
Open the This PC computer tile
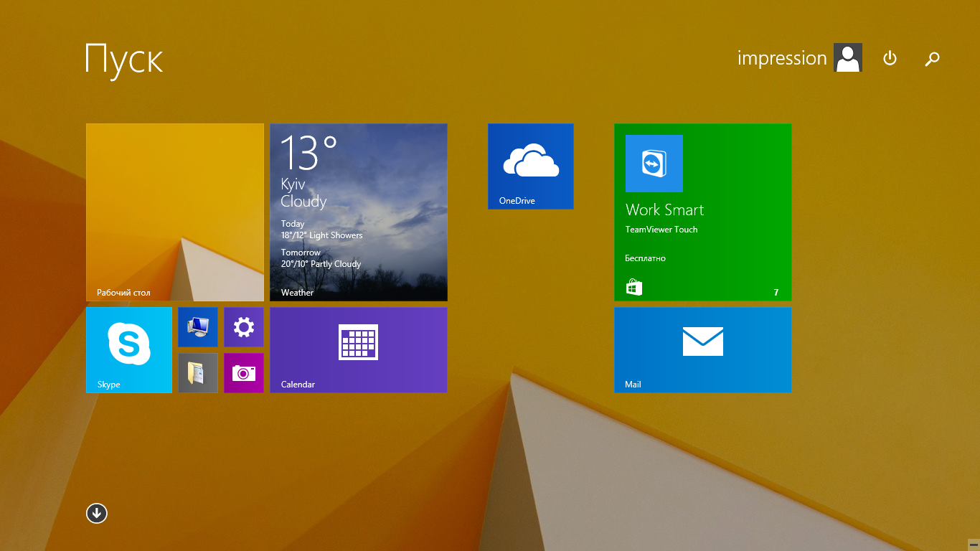198,327
